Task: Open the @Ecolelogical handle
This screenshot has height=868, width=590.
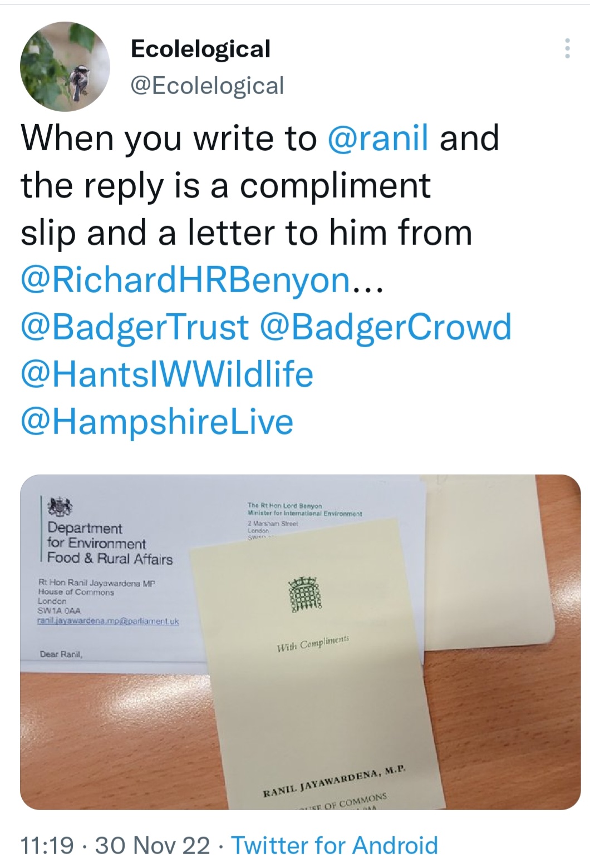Action: click(x=207, y=86)
